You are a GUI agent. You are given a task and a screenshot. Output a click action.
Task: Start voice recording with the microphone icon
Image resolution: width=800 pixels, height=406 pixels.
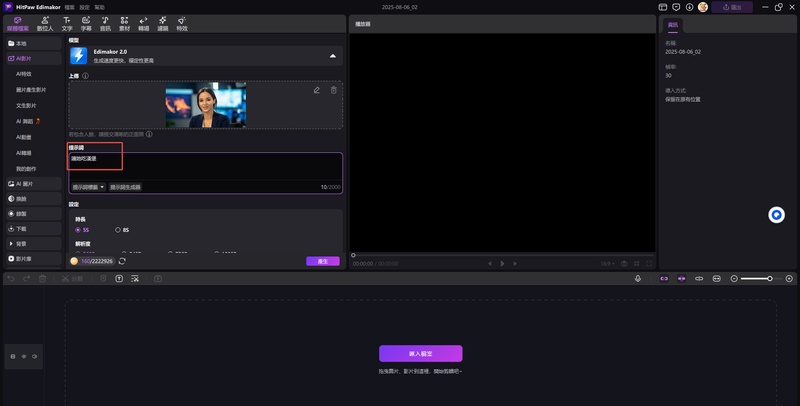point(638,278)
